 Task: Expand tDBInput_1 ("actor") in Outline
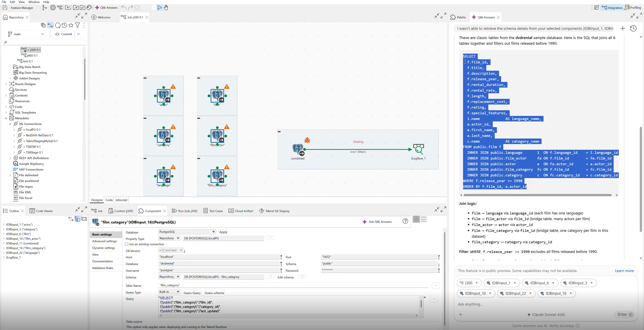[4, 225]
